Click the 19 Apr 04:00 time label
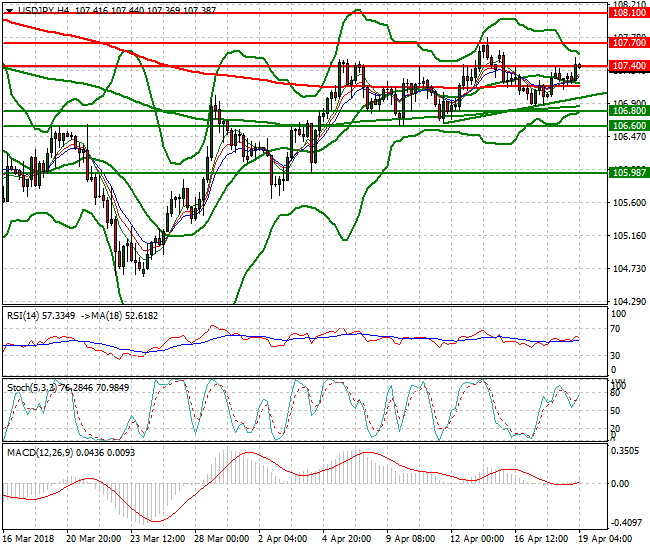650x550 pixels. click(605, 539)
